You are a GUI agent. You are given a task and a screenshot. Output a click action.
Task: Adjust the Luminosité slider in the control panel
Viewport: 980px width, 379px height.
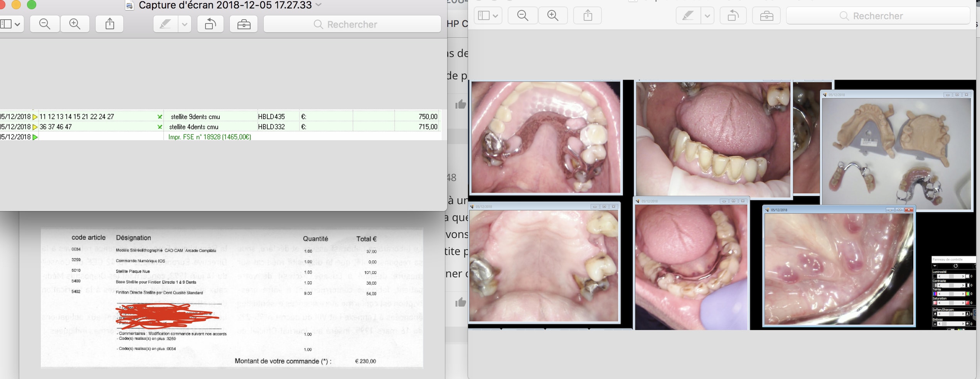coord(952,276)
